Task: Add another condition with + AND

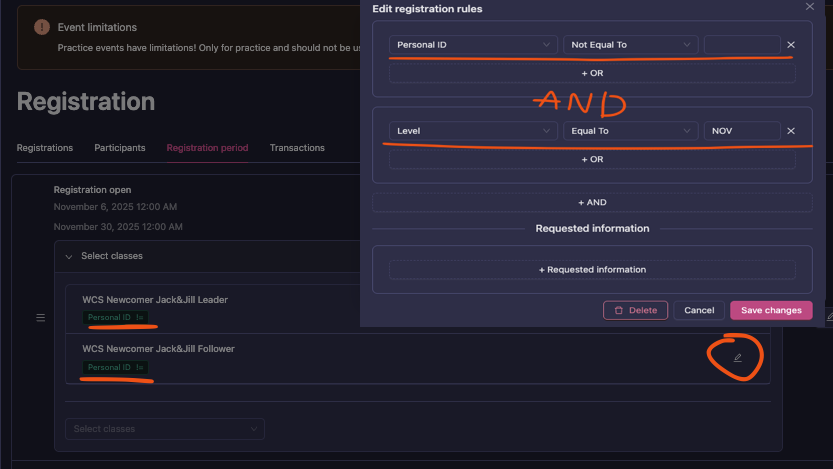Action: 594,202
